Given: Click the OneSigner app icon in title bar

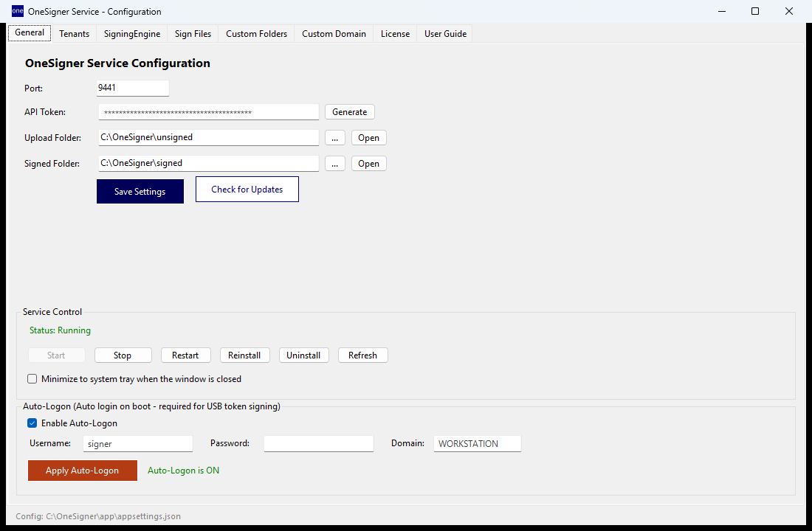Looking at the screenshot, I should 18,11.
